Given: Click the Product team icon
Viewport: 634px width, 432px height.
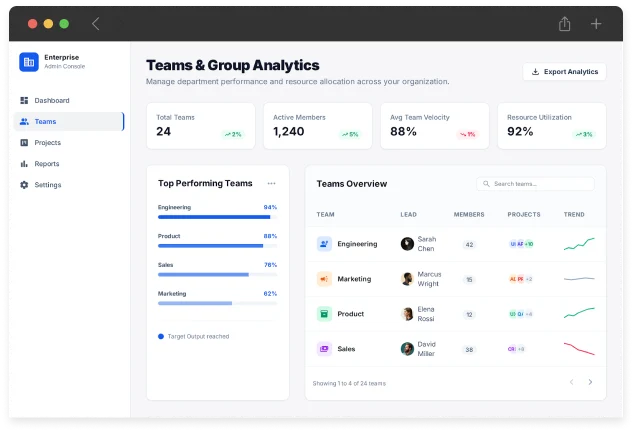Looking at the screenshot, I should click(324, 314).
